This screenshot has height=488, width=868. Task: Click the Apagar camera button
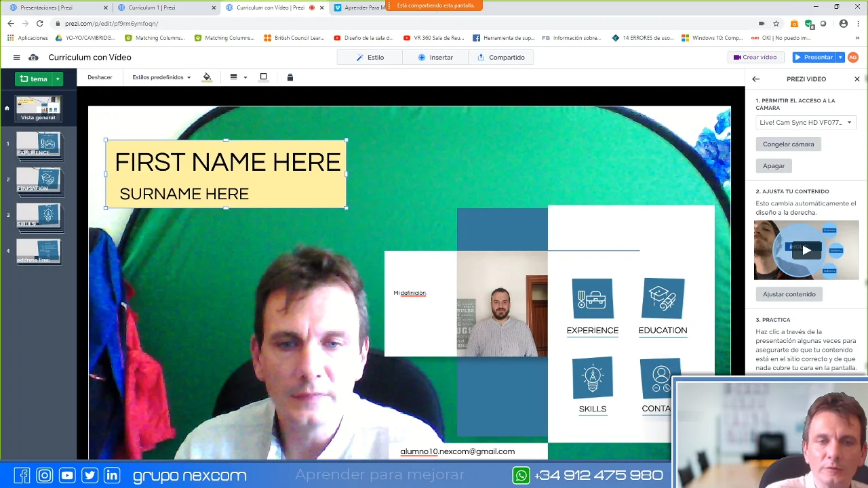pos(774,166)
